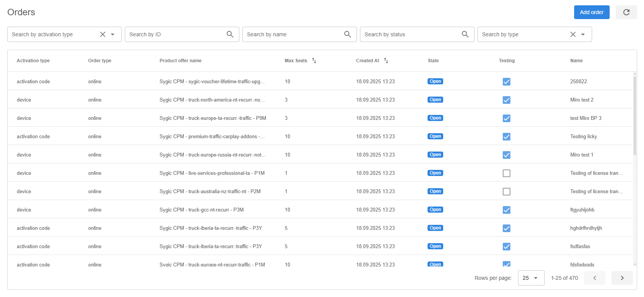Click the refresh orders icon

click(x=626, y=12)
